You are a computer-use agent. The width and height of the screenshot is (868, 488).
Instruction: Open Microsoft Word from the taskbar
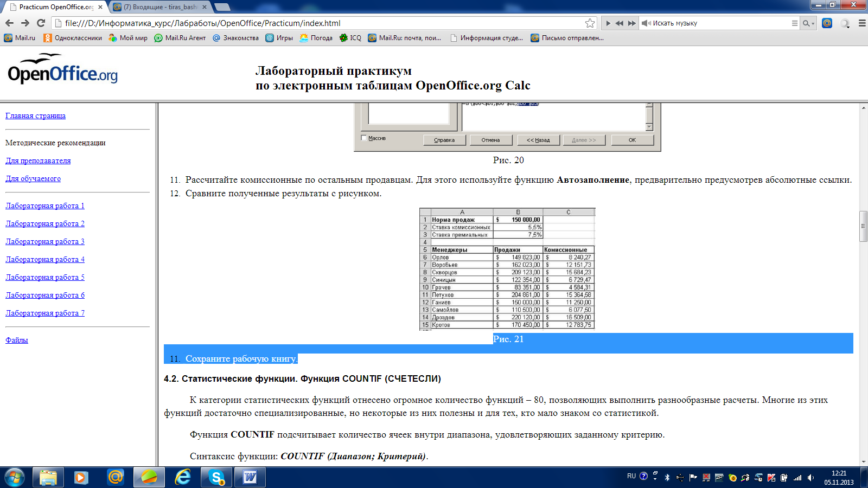click(x=250, y=477)
